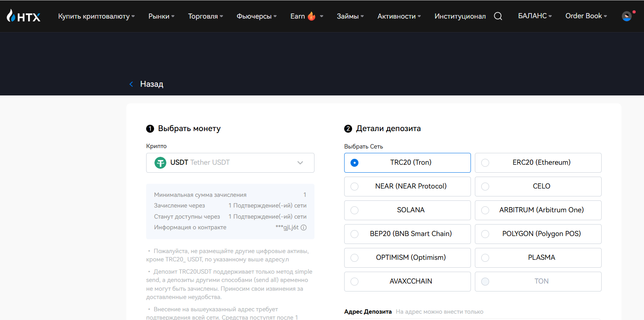Screen dimensions: 644x320
Task: Expand the Активности menu
Action: click(399, 16)
